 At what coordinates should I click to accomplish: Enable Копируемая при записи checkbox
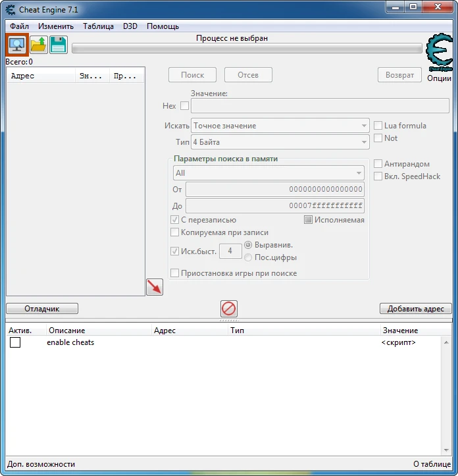[174, 232]
